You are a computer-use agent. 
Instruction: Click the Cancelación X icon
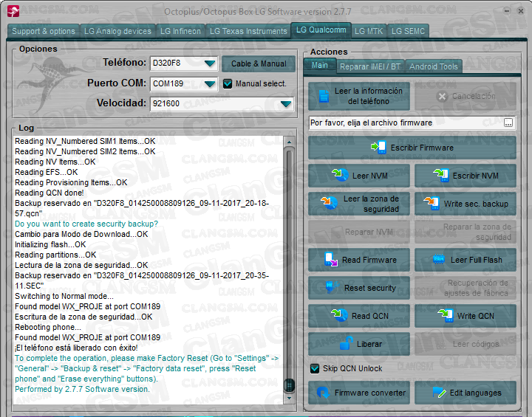(x=442, y=97)
